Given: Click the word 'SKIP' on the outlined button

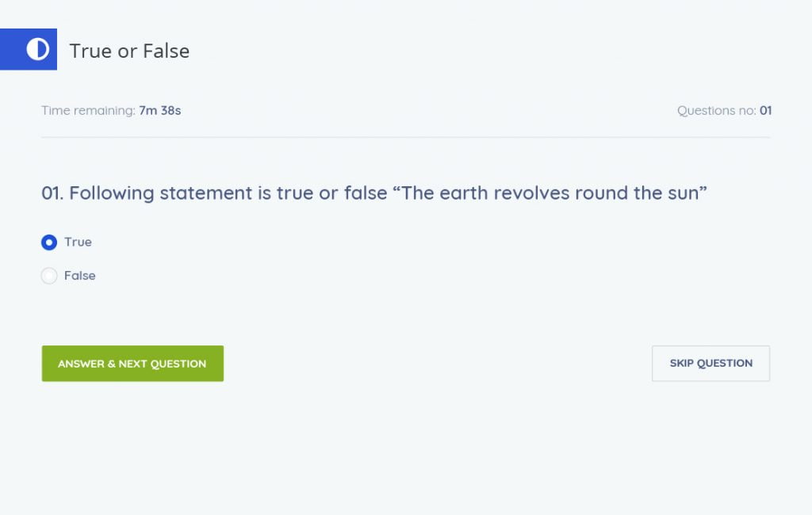Looking at the screenshot, I should tap(683, 364).
